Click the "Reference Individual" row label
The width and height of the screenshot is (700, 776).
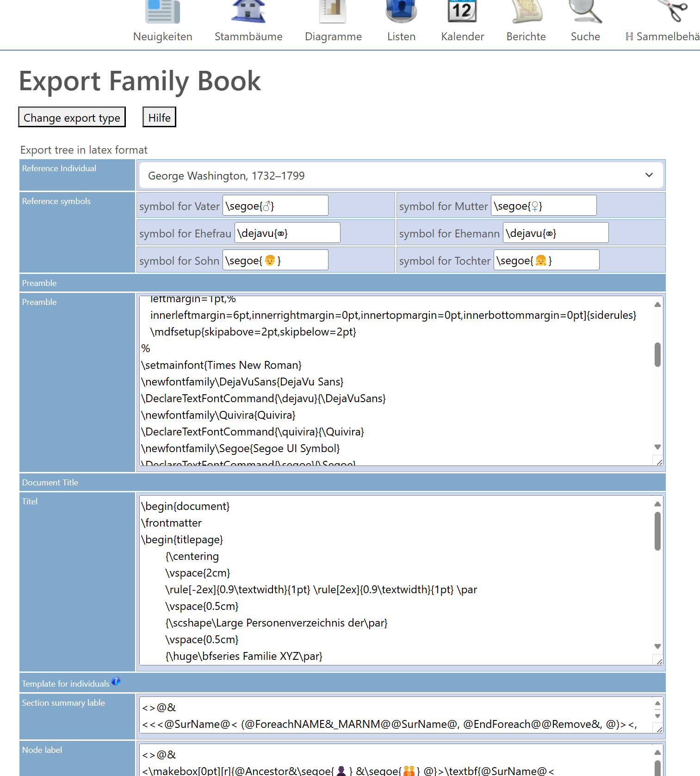[x=59, y=168]
